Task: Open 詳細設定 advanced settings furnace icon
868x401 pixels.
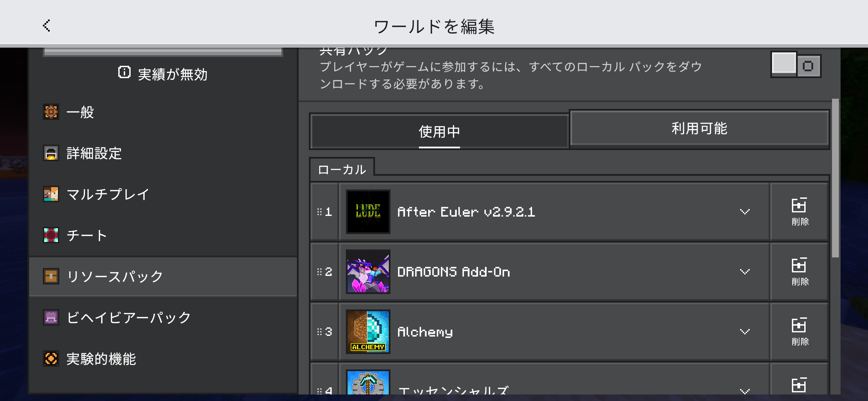Action: coord(51,153)
